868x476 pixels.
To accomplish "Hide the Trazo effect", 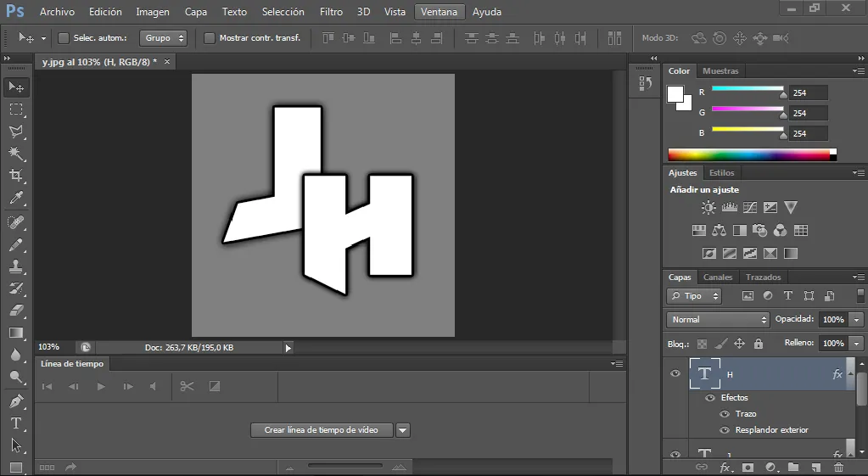I will click(724, 414).
